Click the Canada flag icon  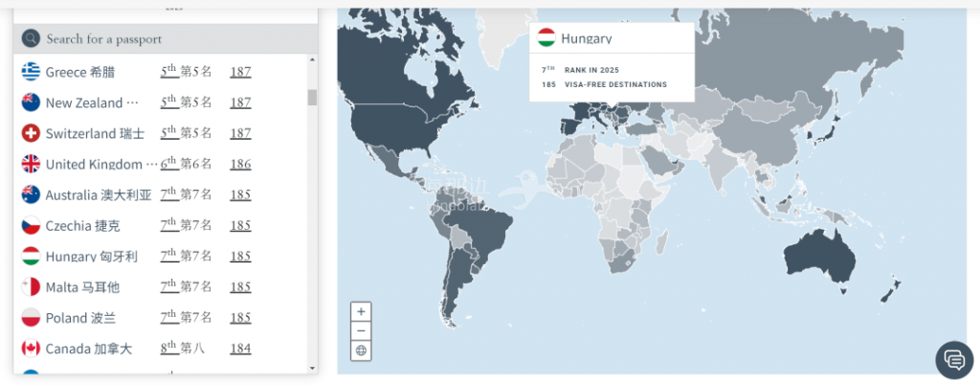tap(31, 348)
